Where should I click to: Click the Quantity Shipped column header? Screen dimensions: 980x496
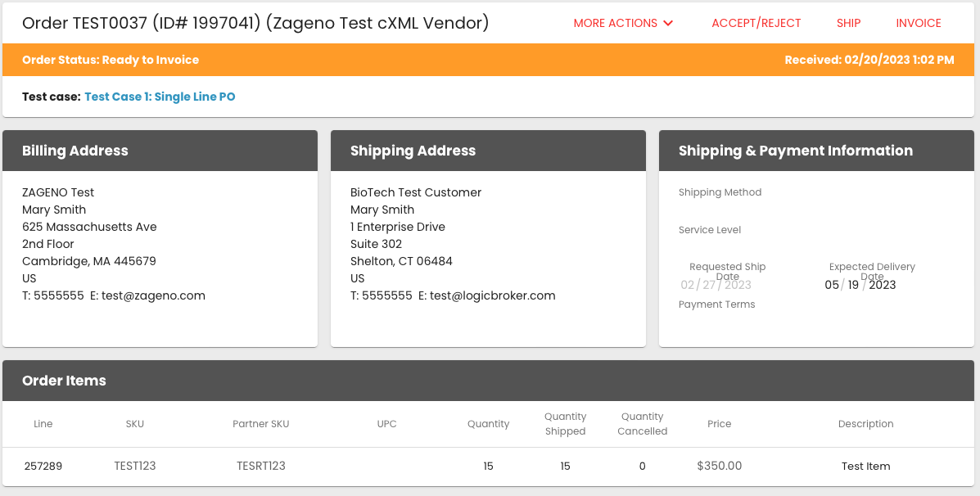(565, 424)
